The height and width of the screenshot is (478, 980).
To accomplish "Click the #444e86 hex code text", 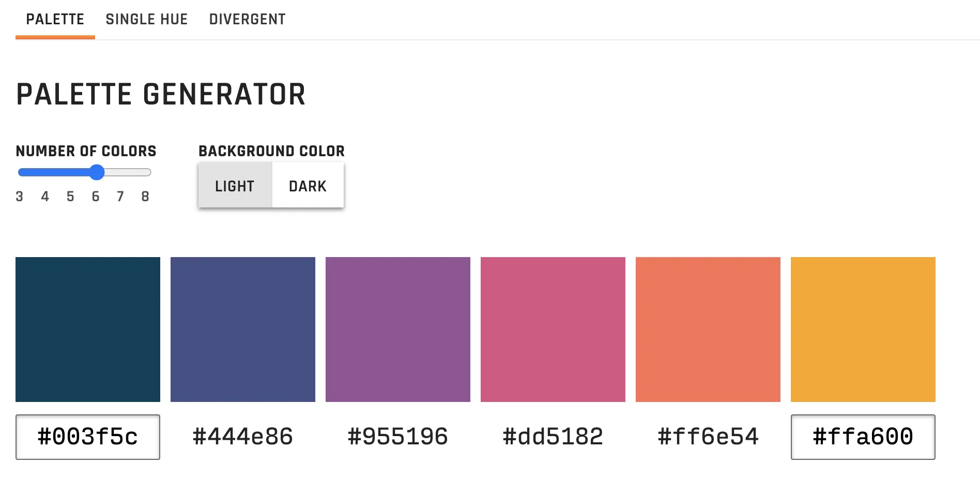I will coord(242,436).
